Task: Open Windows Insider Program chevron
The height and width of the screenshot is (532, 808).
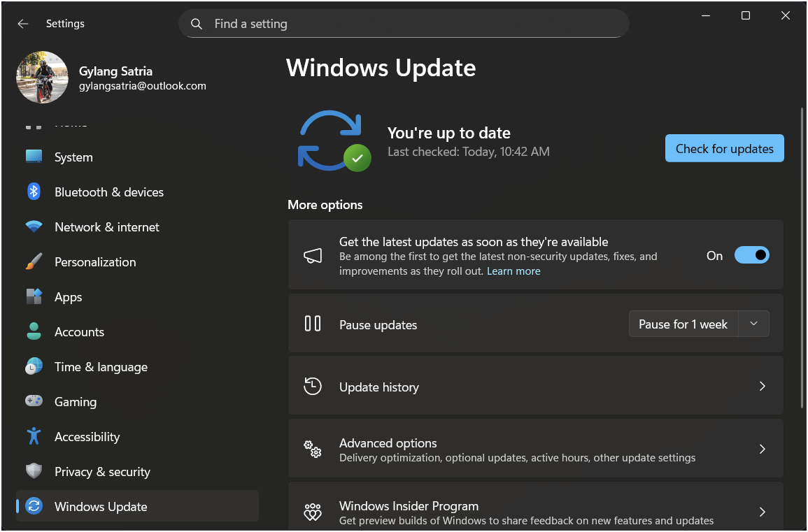Action: 763,512
